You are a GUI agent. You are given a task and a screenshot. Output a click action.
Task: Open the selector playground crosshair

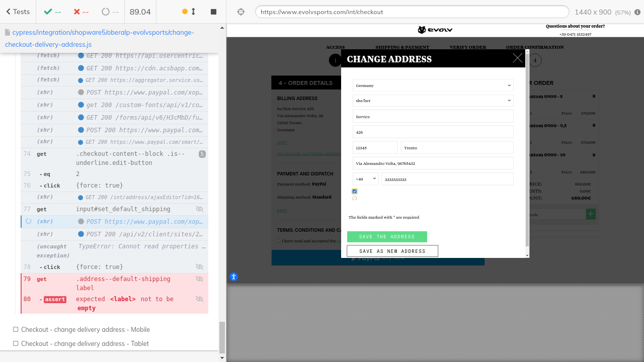(x=241, y=12)
